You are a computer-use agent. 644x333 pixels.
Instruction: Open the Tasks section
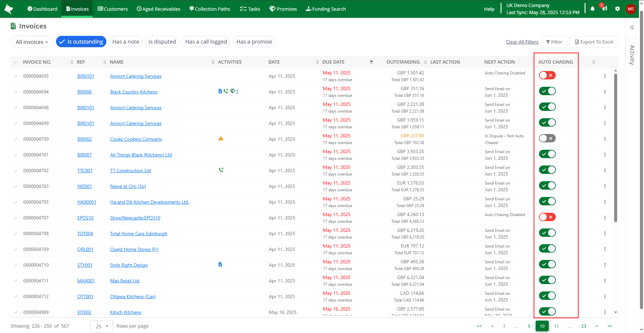pos(250,9)
